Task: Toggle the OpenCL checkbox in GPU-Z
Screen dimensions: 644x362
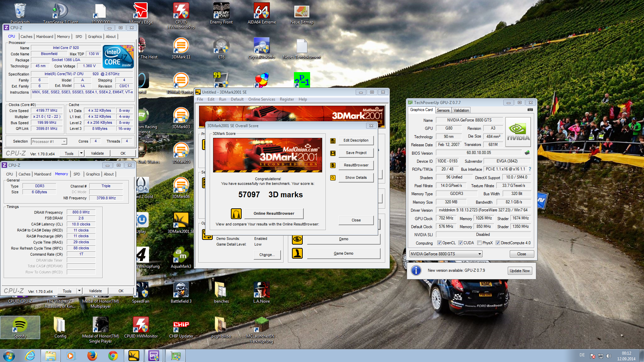Action: pos(439,243)
